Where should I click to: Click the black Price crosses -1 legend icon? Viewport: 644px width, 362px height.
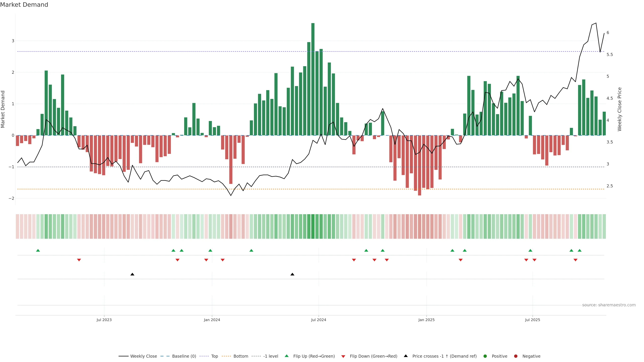click(x=406, y=356)
